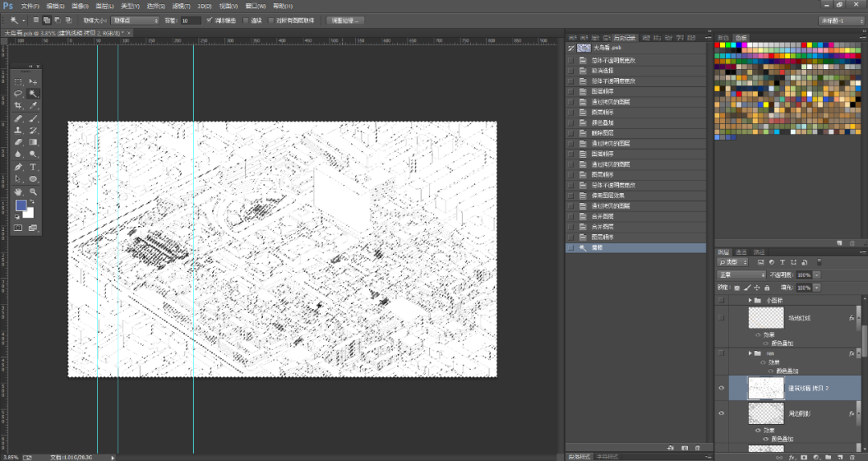The image size is (868, 461).
Task: Select the Pen tool
Action: (18, 167)
